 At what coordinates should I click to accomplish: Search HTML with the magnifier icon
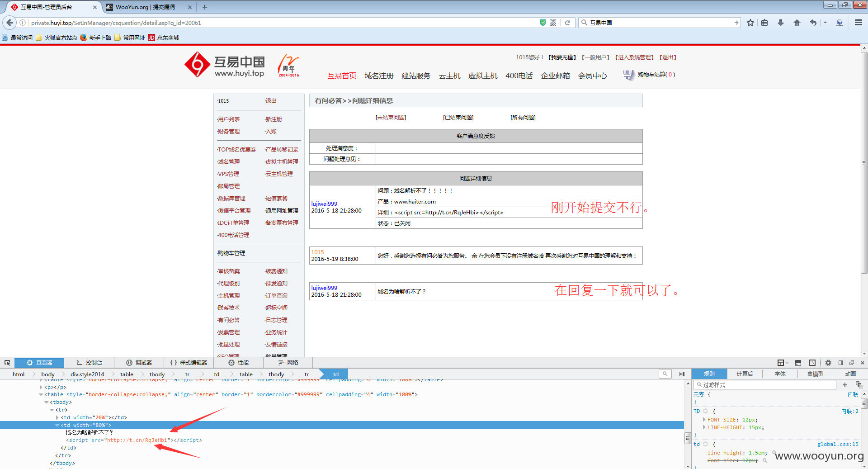665,374
